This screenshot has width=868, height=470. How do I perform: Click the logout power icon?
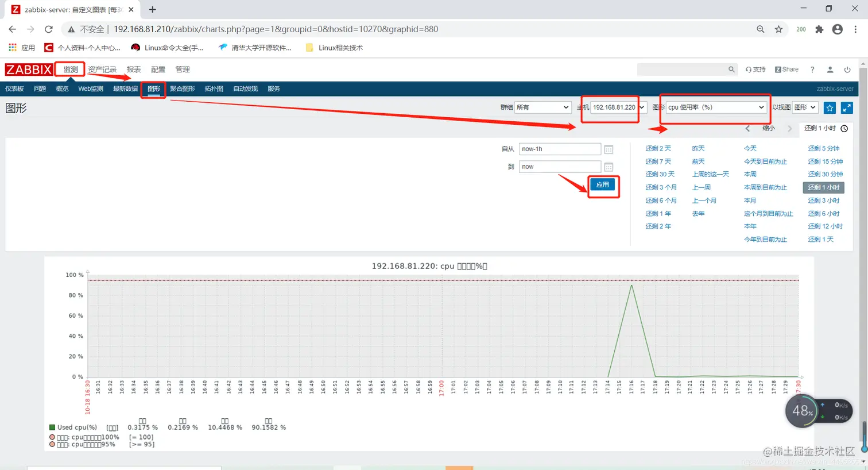coord(847,70)
